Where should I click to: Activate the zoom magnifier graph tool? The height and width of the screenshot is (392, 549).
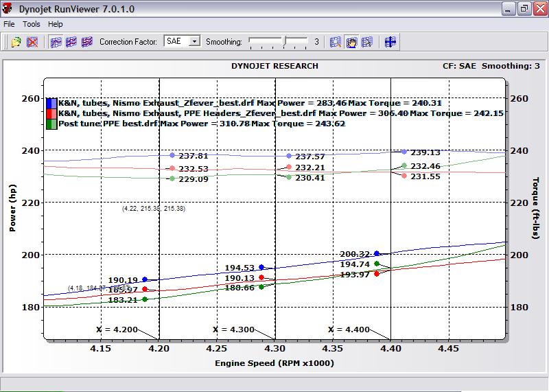tap(336, 42)
